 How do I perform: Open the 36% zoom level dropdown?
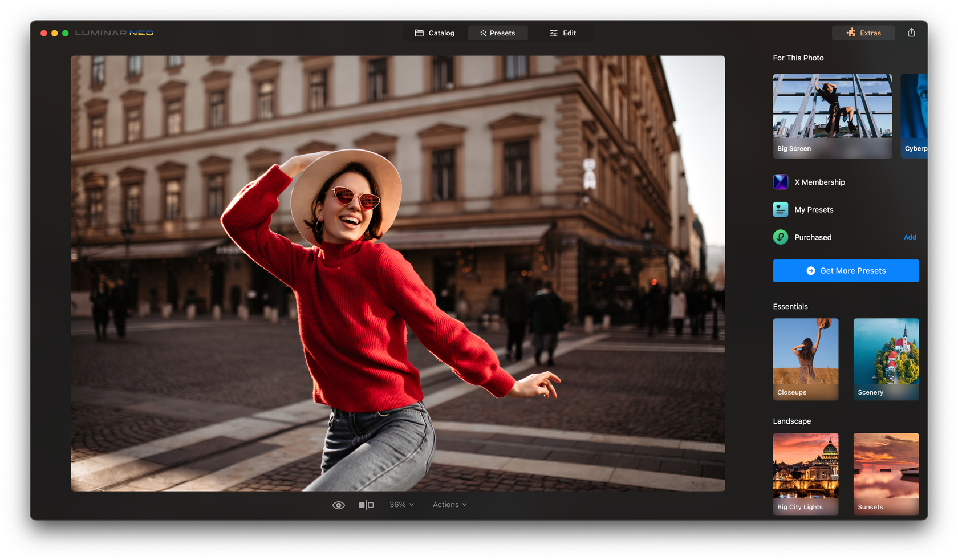pos(401,504)
